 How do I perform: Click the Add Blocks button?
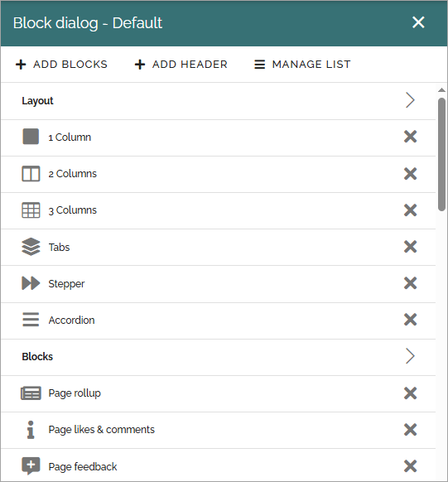pos(61,65)
